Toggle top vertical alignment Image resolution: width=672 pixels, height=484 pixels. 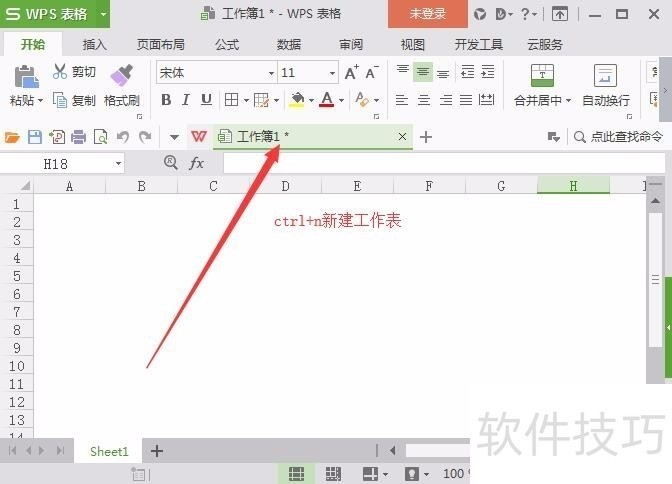(402, 72)
